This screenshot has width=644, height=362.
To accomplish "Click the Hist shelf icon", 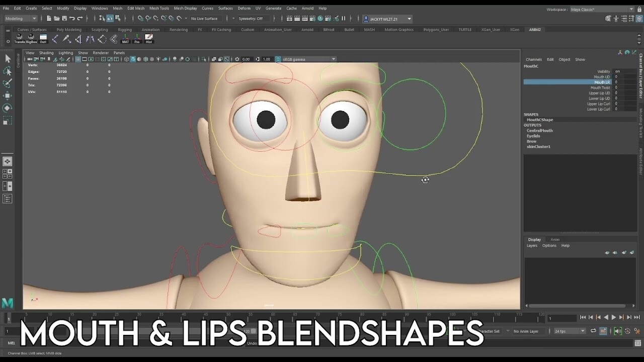I will [149, 39].
